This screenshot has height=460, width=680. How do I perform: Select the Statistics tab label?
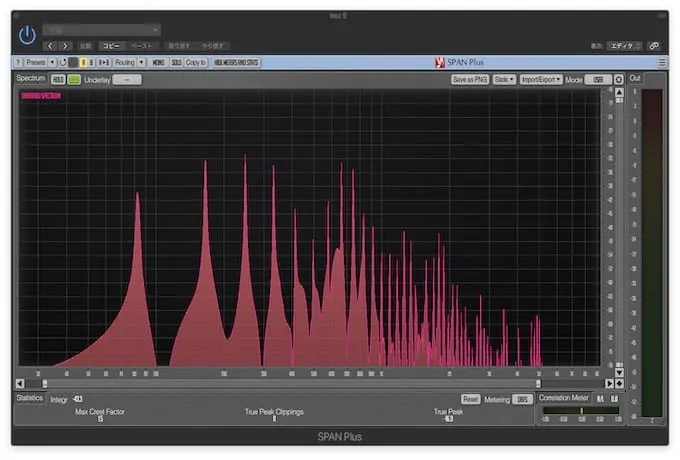coord(29,398)
